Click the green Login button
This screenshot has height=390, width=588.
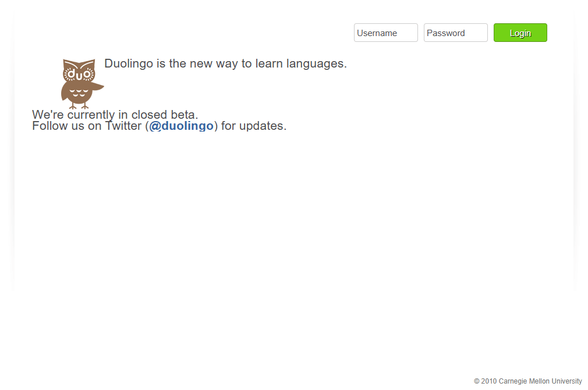[x=520, y=33]
